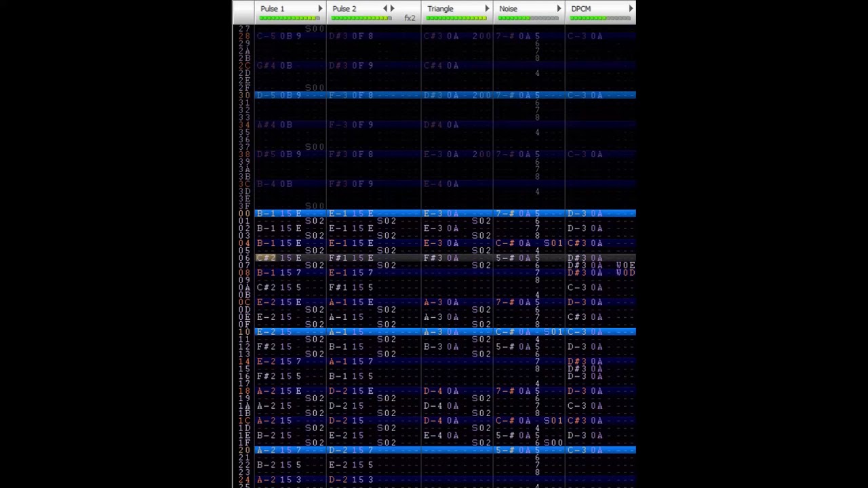Expand effect columns for Triangle channel

487,9
